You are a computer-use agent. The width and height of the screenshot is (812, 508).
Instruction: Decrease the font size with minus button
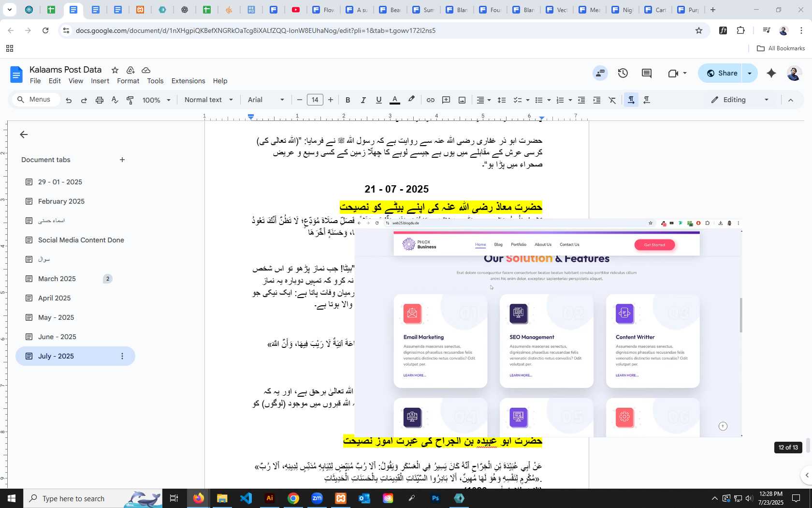pyautogui.click(x=300, y=100)
